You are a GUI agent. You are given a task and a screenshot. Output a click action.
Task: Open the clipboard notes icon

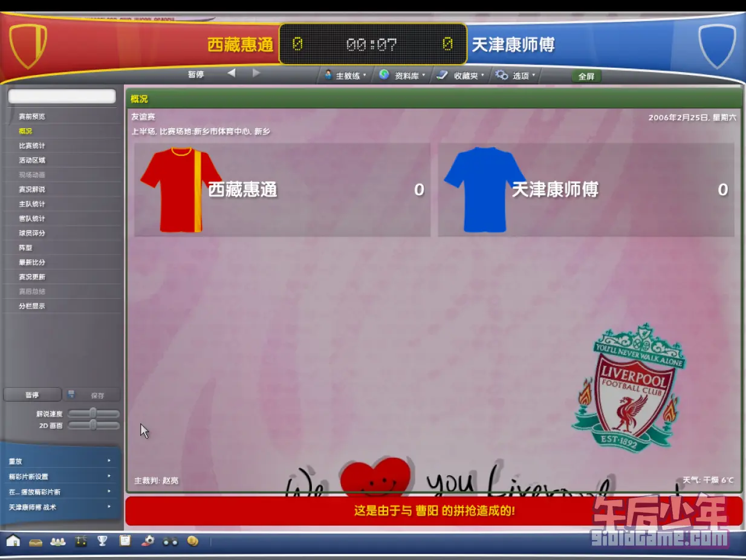point(125,541)
